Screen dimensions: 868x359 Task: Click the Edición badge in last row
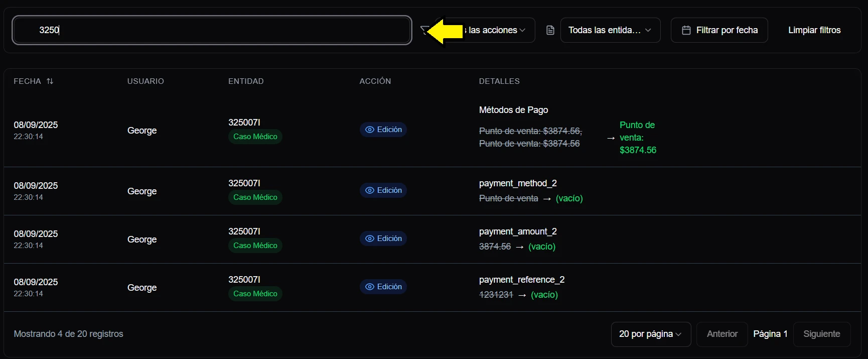(383, 287)
